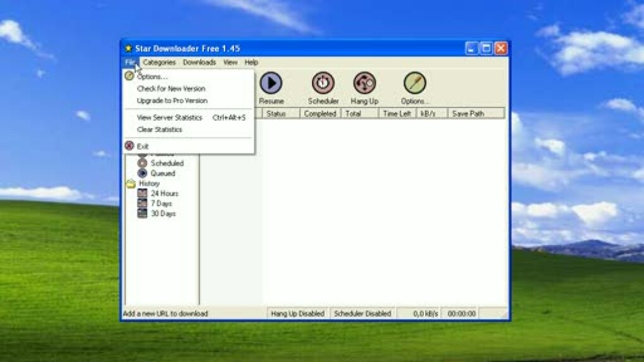644x362 pixels.
Task: Select 7 Days in History tree
Action: tap(161, 203)
